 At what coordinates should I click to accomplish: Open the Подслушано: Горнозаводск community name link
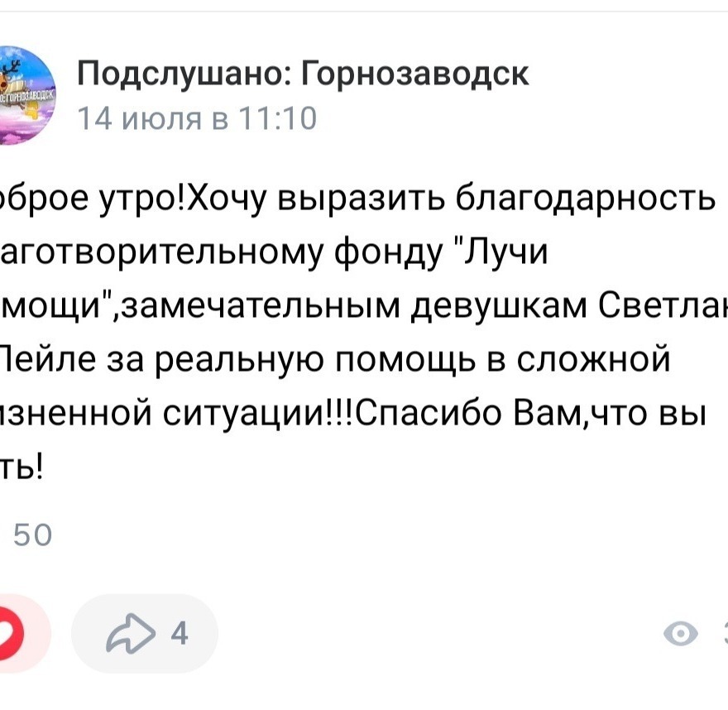[303, 74]
